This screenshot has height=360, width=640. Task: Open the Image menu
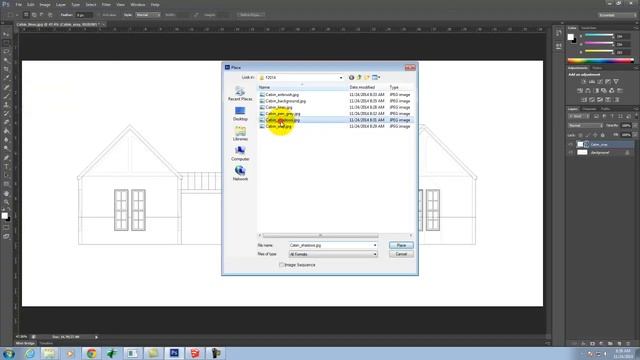[45, 4]
